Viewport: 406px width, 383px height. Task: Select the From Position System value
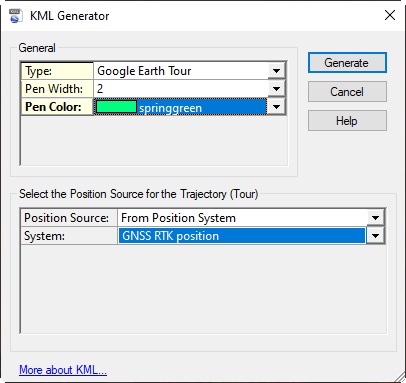click(242, 218)
